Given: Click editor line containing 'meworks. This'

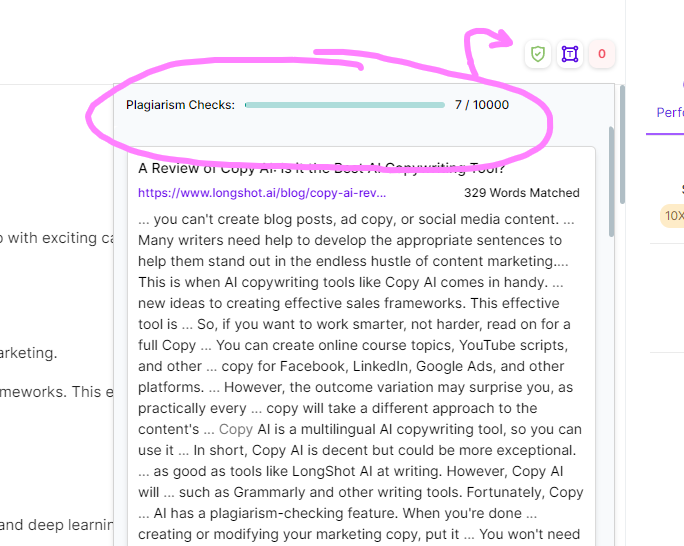Looking at the screenshot, I should (56, 391).
